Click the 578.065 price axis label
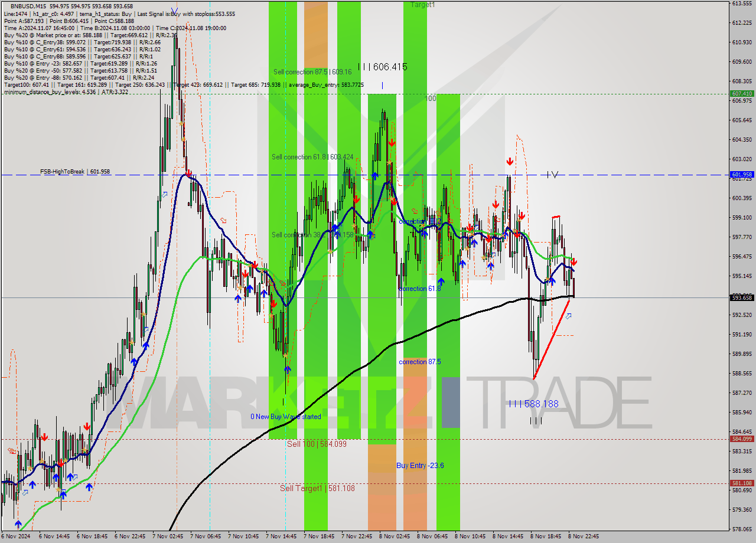This screenshot has width=756, height=543. 742,529
